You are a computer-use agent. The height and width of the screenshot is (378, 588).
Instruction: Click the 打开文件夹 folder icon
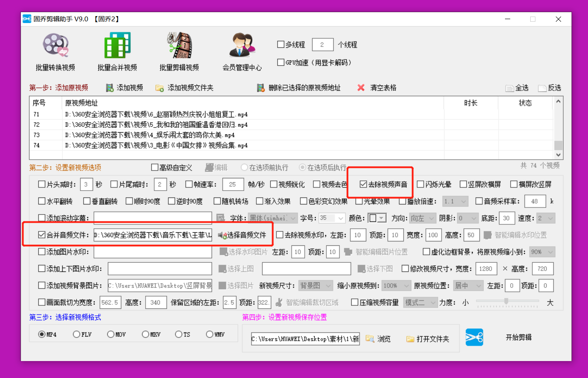coord(410,339)
